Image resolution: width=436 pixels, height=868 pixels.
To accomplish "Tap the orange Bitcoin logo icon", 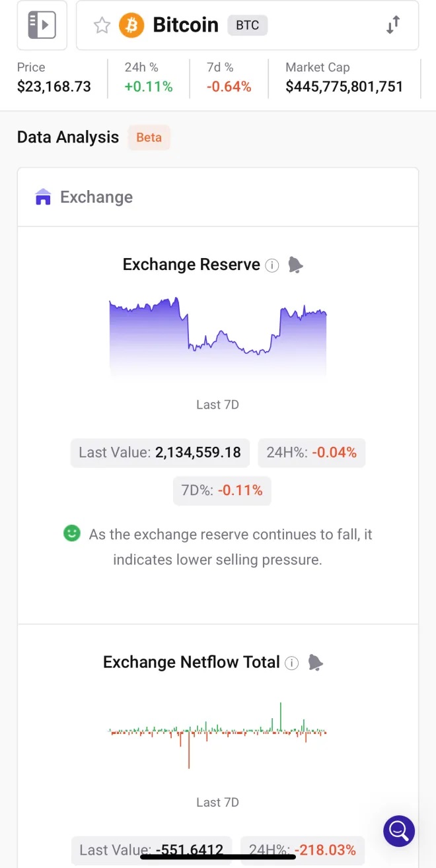I will click(131, 26).
